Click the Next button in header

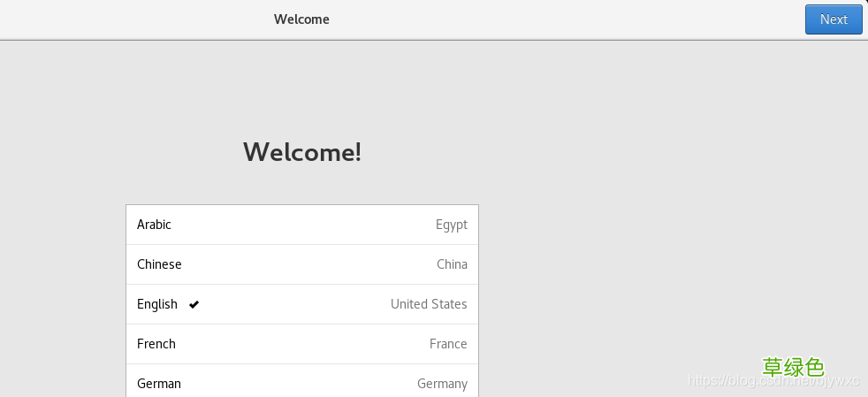tap(834, 19)
